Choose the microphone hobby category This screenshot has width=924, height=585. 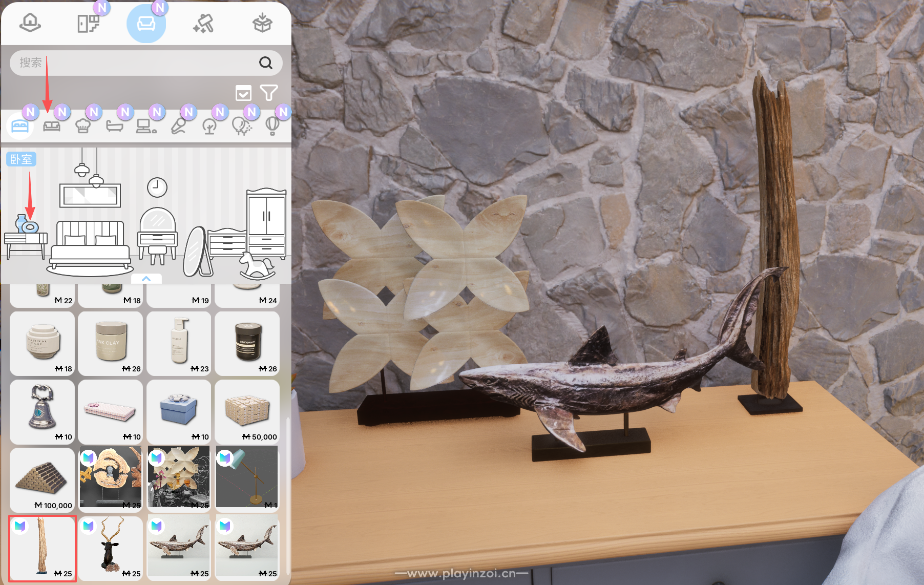click(178, 126)
